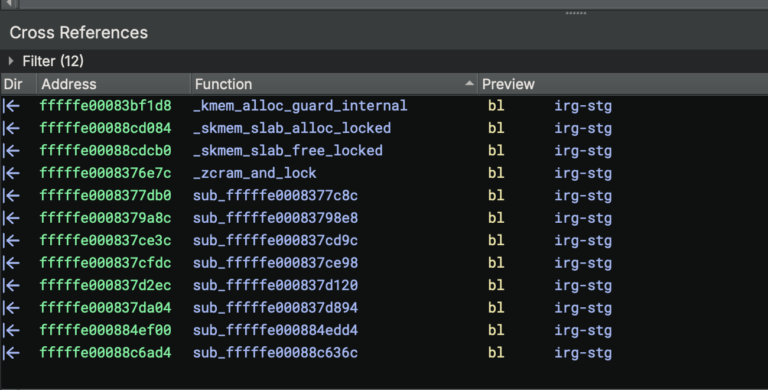This screenshot has width=768, height=390.
Task: Click the panel splitter handle dots
Action: click(576, 13)
